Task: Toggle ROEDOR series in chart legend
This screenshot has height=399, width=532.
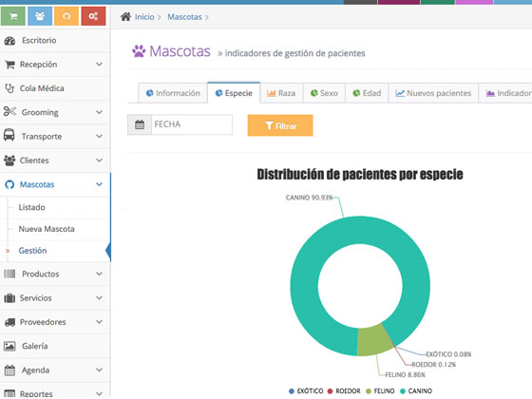Action: click(344, 390)
